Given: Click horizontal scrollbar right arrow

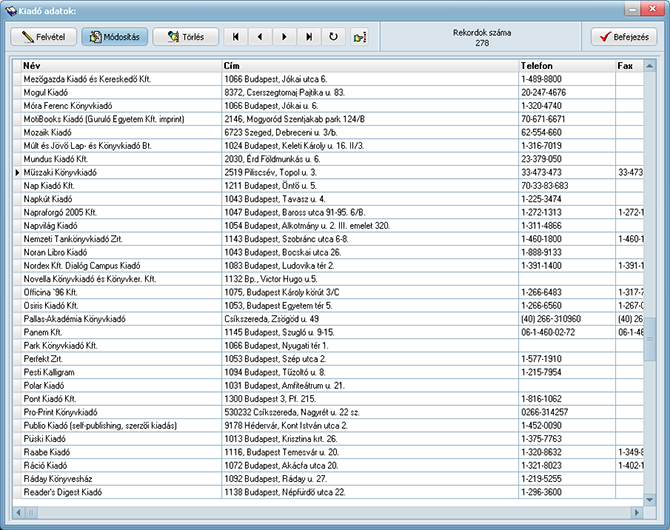Looking at the screenshot, I should point(637,512).
